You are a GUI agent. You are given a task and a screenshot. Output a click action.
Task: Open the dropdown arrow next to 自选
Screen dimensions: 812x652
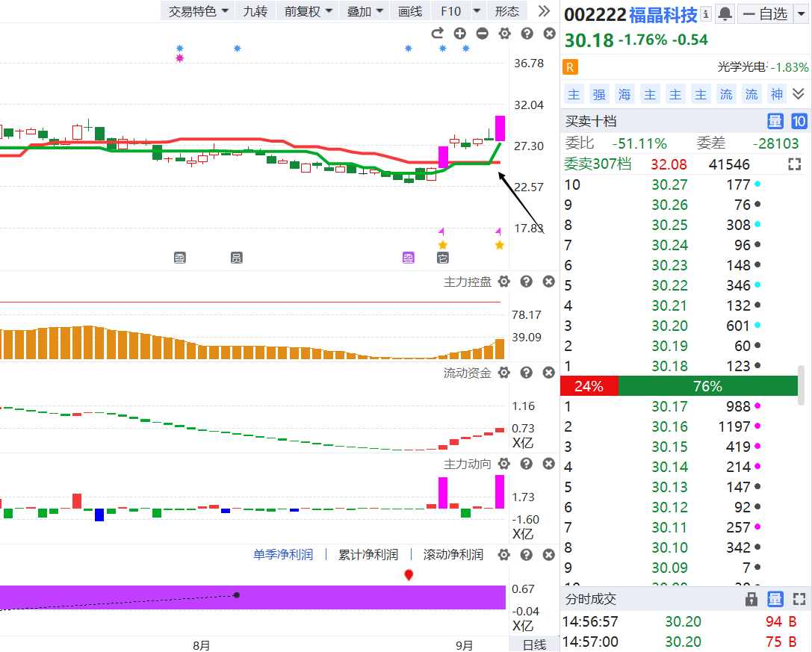coord(801,14)
